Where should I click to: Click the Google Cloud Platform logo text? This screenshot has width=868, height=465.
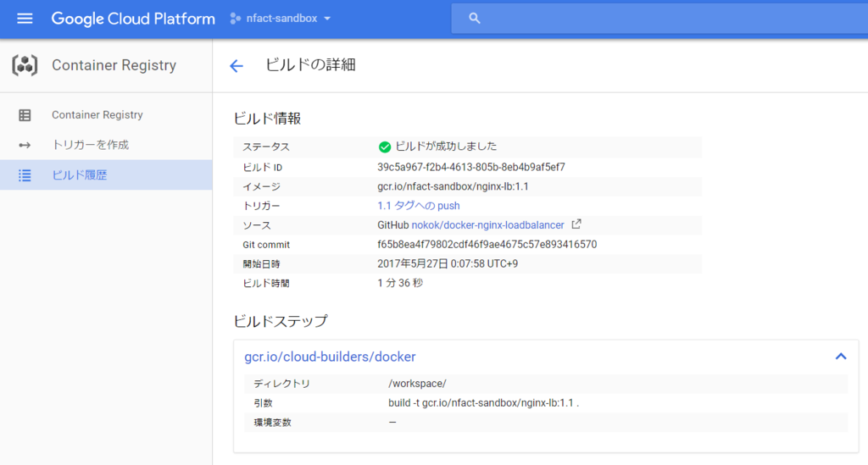pos(133,19)
